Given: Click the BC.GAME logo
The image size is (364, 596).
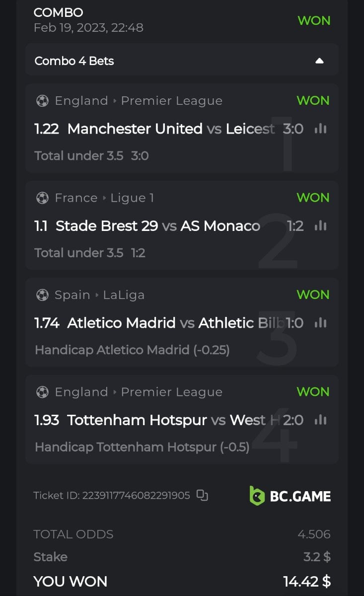Looking at the screenshot, I should point(290,496).
